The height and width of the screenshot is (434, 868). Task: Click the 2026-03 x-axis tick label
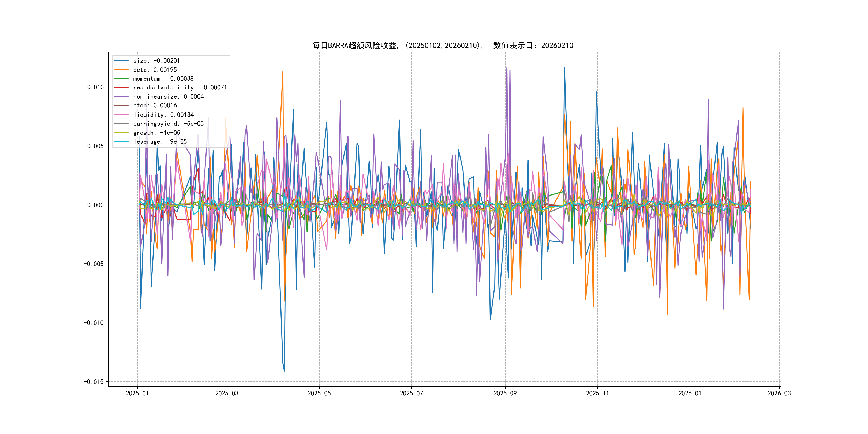(779, 393)
